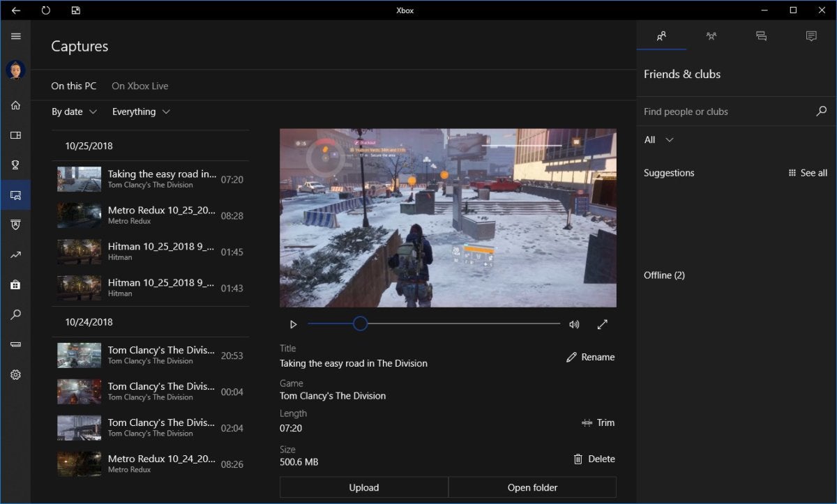This screenshot has width=837, height=504.
Task: Open the user avatar profile
Action: (15, 70)
